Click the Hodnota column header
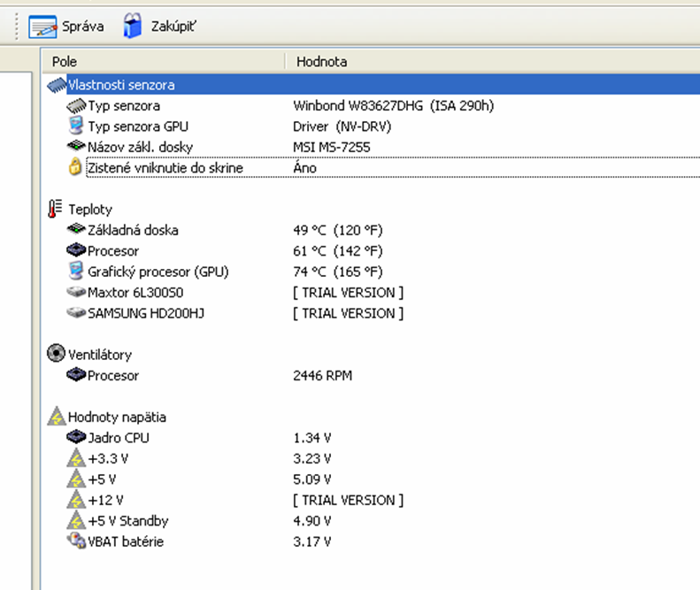 (x=493, y=62)
